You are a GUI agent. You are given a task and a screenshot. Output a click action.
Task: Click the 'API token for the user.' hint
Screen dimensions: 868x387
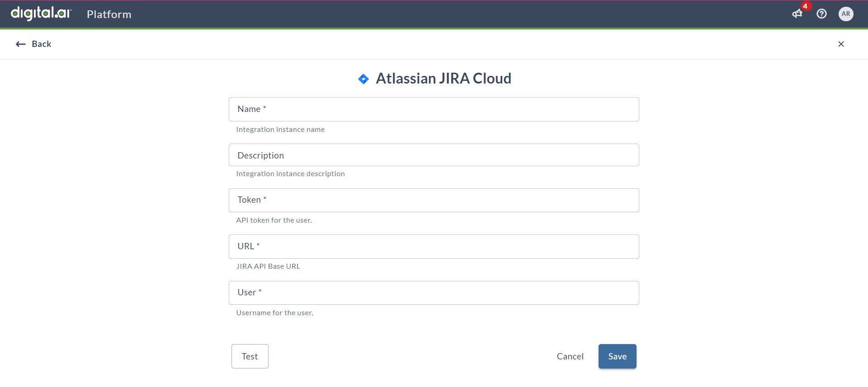274,220
